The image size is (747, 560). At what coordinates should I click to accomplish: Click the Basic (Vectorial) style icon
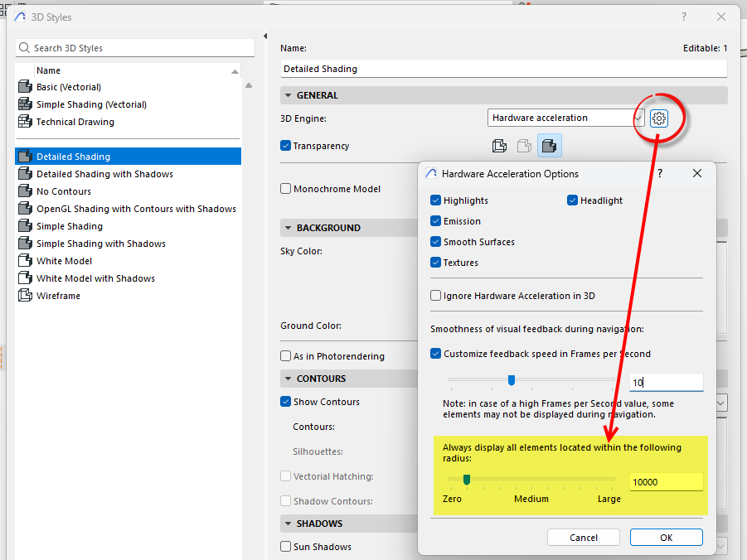point(25,87)
